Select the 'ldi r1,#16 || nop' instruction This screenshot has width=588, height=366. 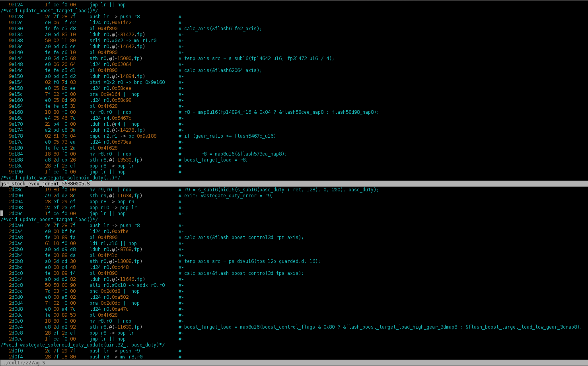pyautogui.click(x=113, y=243)
